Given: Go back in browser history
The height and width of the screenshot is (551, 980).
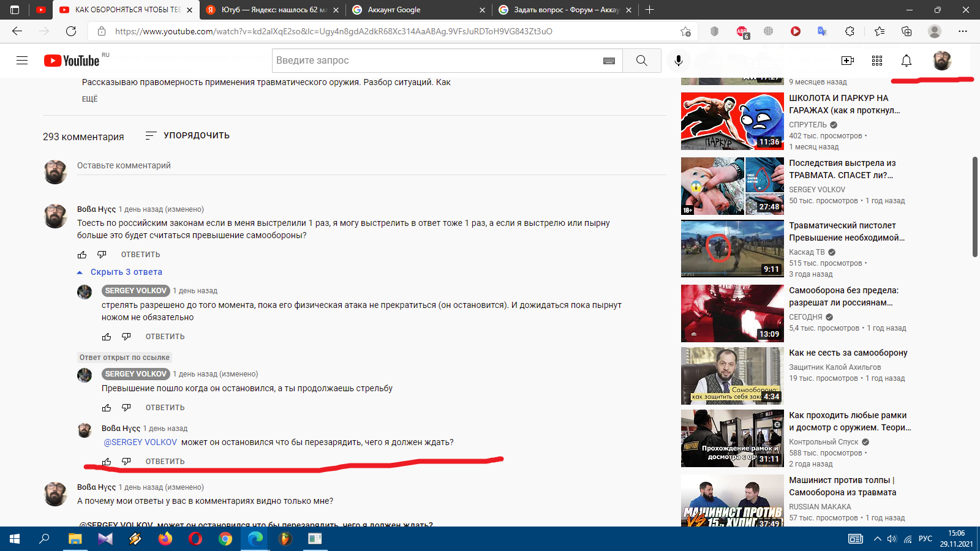Looking at the screenshot, I should 17,31.
